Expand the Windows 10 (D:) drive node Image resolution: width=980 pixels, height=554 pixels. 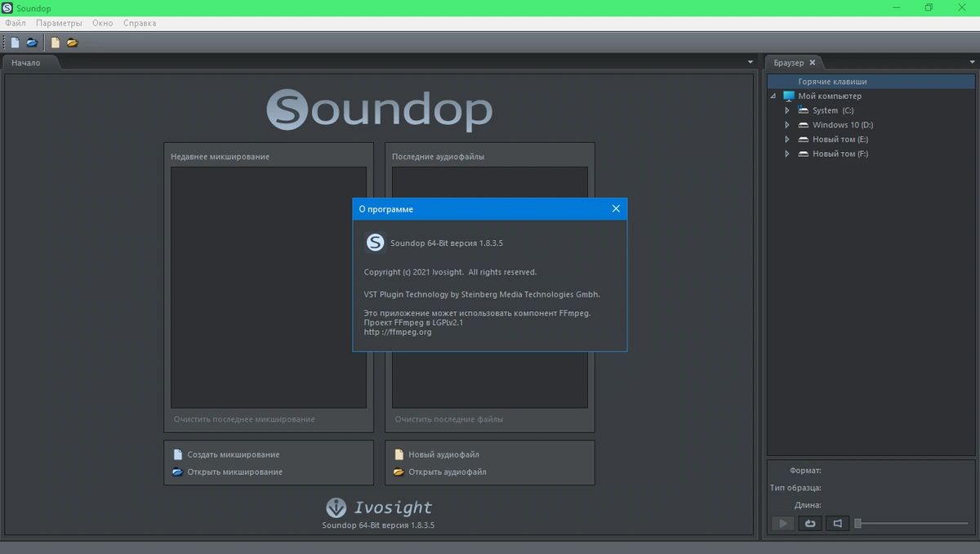[787, 125]
